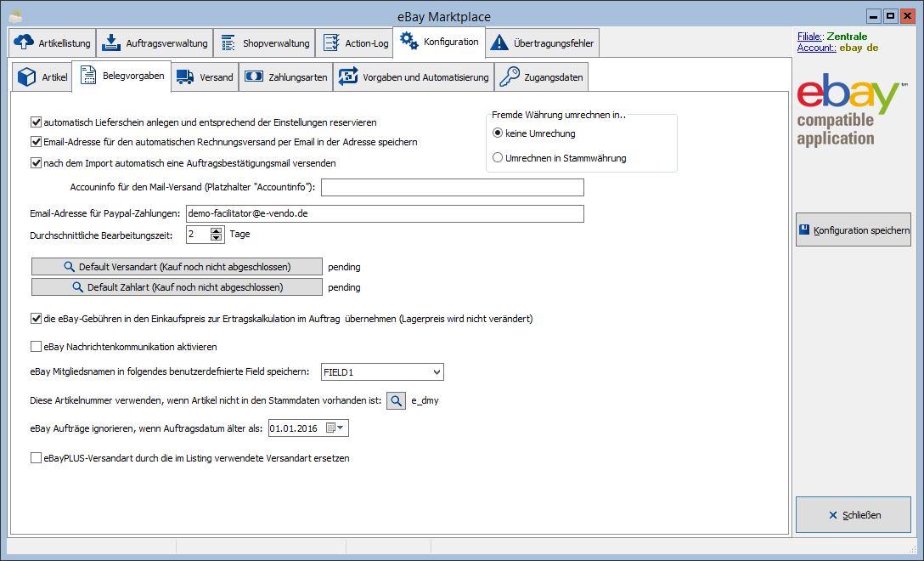This screenshot has height=561, width=924.
Task: Enable eBayPLUS-Versandart ersetzen checkbox
Action: click(36, 458)
